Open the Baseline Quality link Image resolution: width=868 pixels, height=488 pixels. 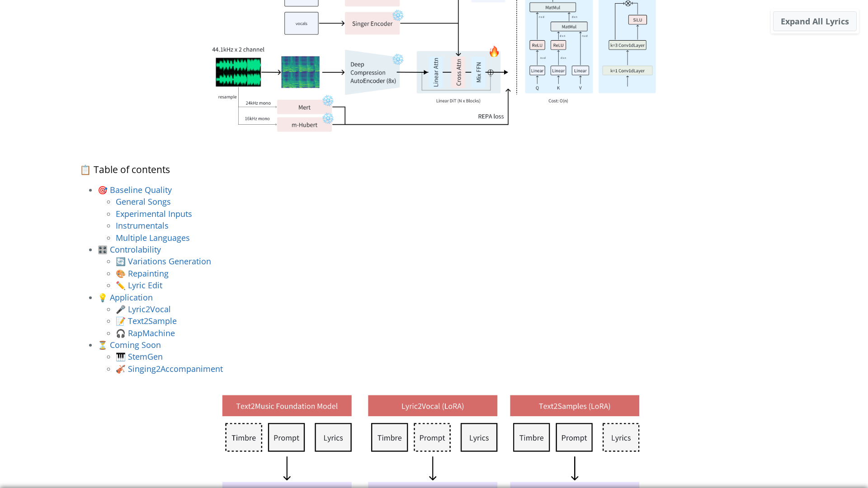coord(140,190)
